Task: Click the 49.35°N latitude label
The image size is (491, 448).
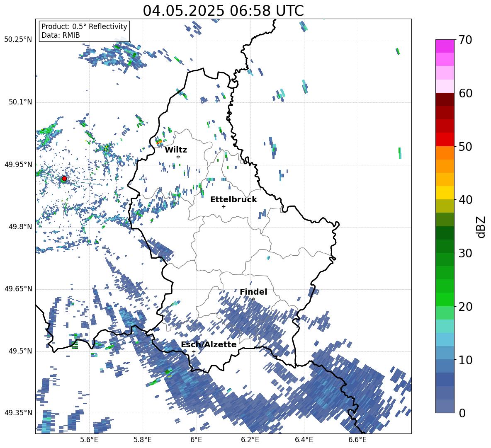Action: click(18, 413)
